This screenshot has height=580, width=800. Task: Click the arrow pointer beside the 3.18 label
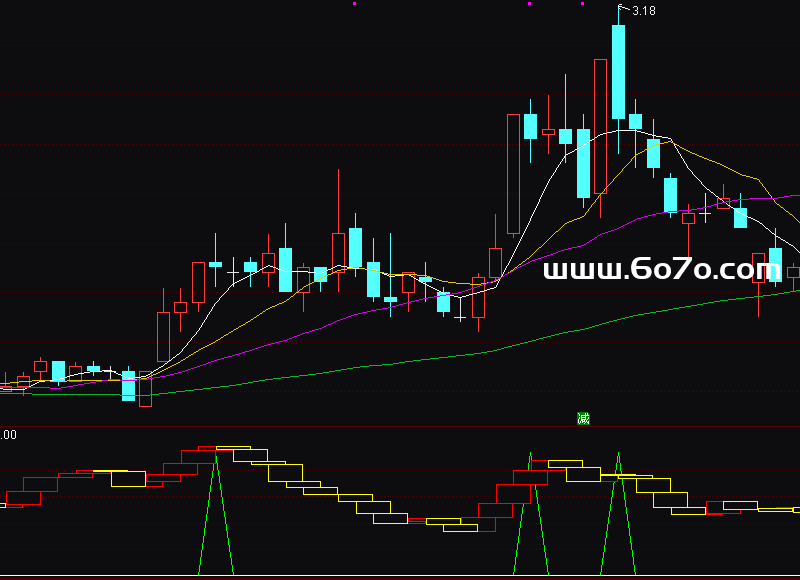[622, 9]
